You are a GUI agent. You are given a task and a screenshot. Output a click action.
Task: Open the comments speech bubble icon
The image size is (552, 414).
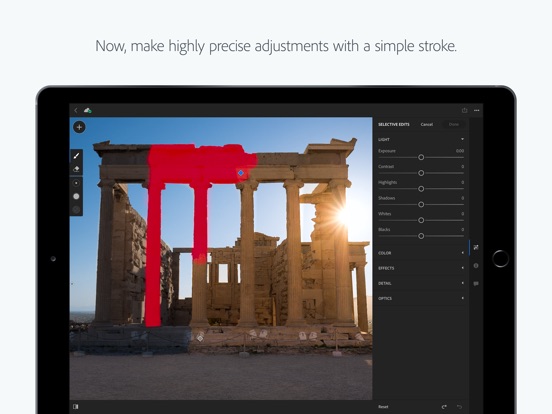point(476,284)
